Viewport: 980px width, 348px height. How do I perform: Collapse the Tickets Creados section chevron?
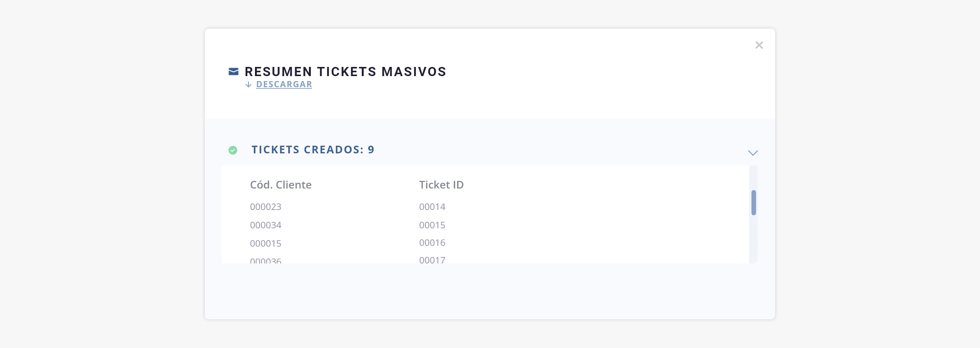pos(753,153)
